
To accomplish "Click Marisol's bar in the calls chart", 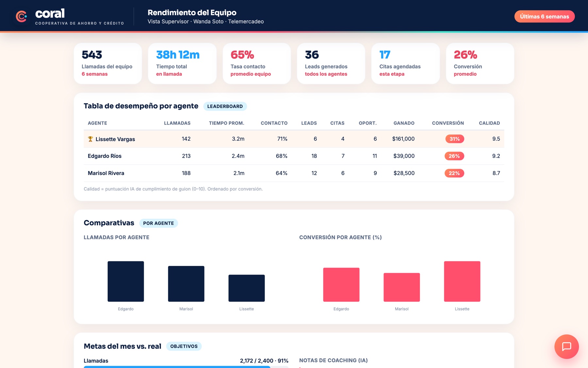I will click(186, 284).
